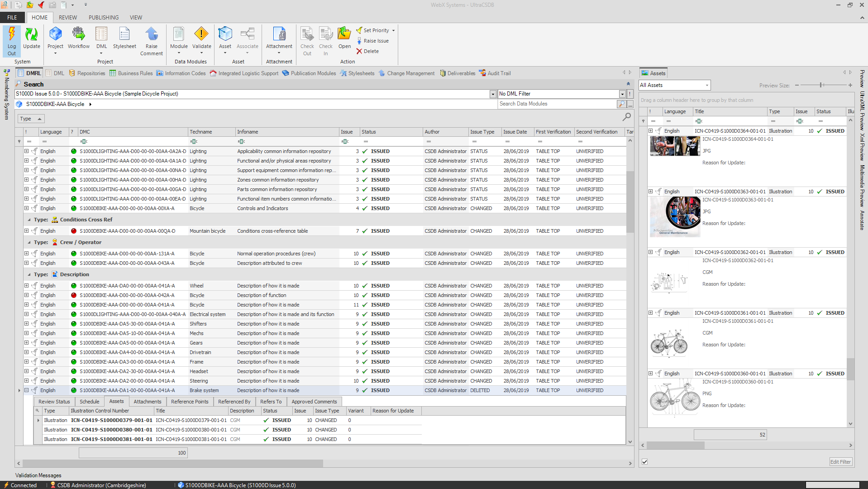Expand the Set Priority dropdown arrow
868x489 pixels.
pos(393,30)
